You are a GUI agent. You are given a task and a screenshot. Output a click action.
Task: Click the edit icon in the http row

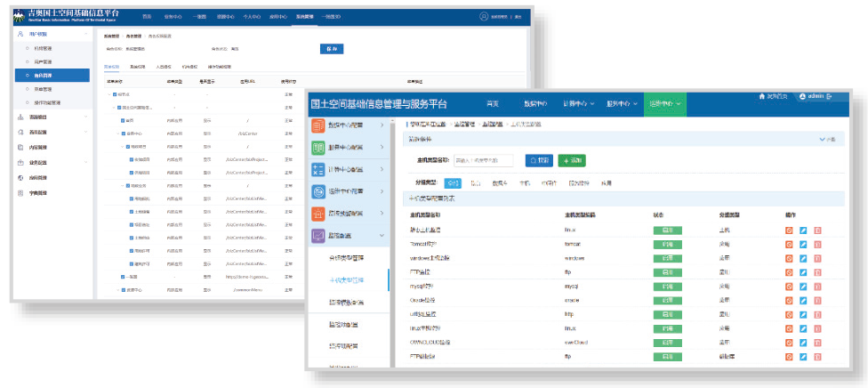(804, 314)
